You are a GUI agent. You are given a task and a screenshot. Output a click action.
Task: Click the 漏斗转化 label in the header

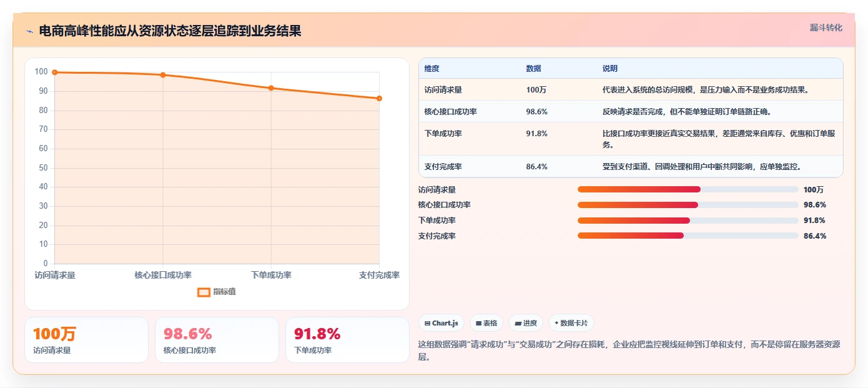point(826,27)
